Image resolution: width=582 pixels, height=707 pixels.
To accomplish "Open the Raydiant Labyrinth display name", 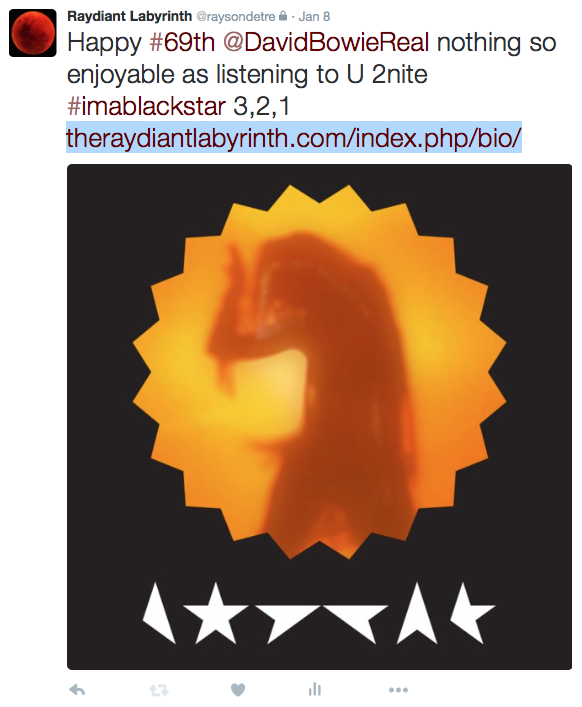I will 130,16.
